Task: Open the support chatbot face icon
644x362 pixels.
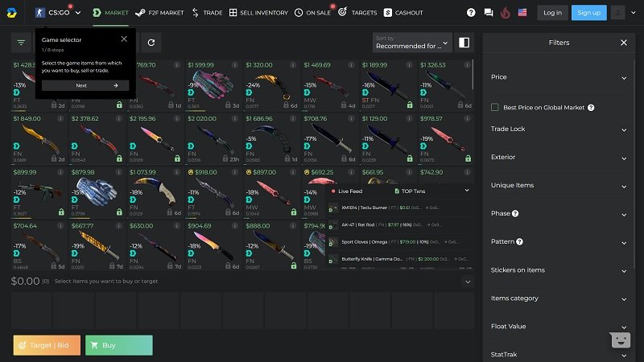Action: click(621, 339)
